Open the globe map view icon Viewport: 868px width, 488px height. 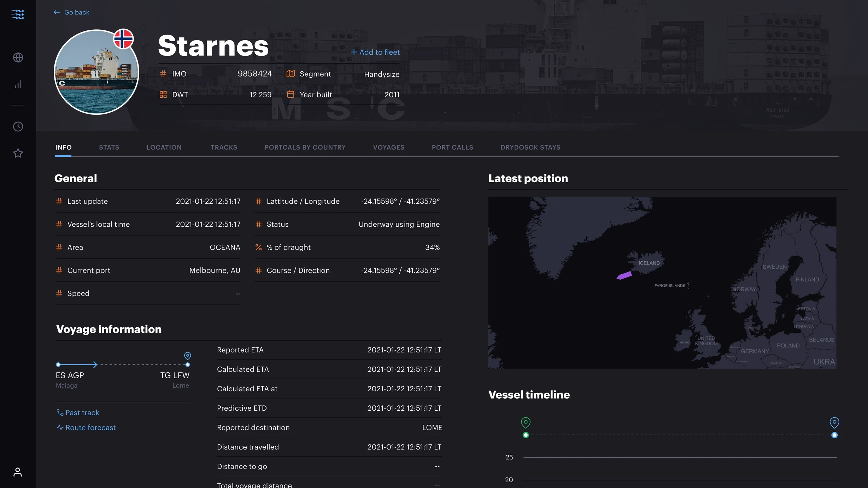point(18,57)
